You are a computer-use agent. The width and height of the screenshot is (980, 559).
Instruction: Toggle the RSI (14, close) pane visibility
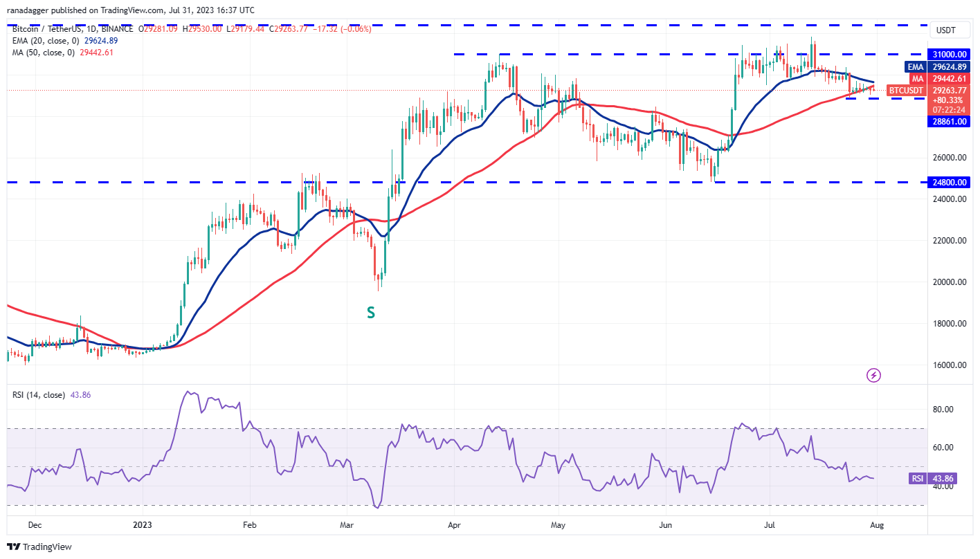click(x=38, y=393)
